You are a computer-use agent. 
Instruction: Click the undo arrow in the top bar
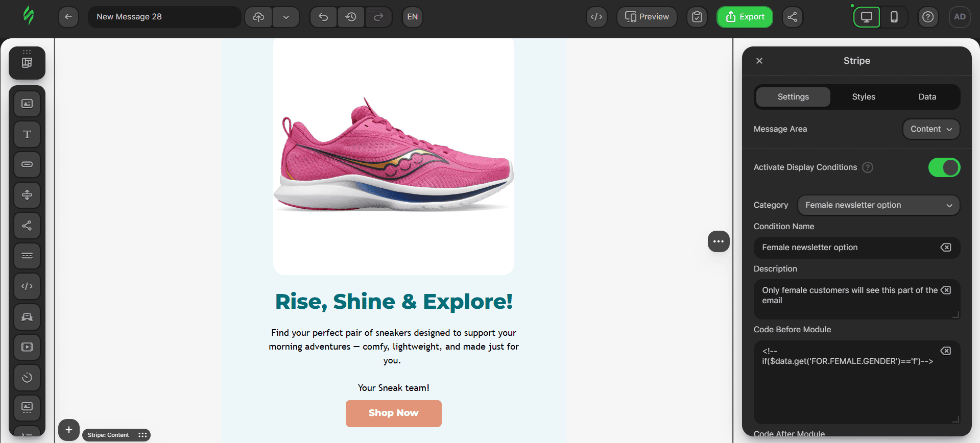[323, 17]
